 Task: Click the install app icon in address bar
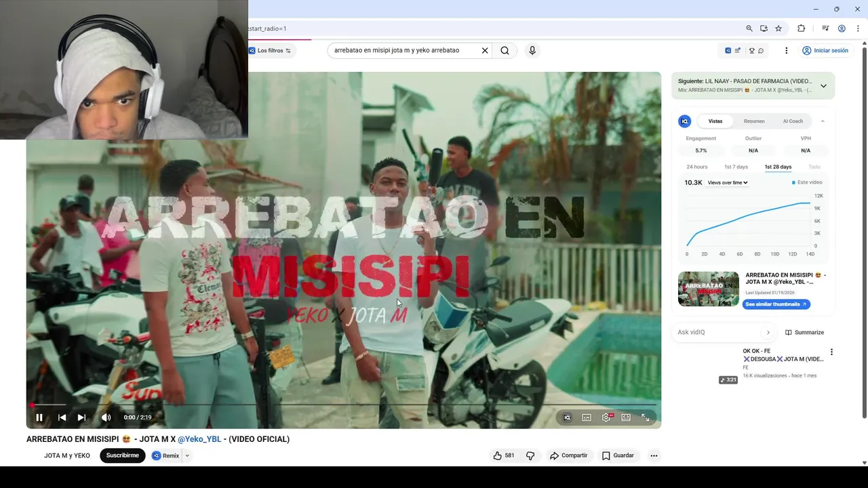click(x=764, y=28)
